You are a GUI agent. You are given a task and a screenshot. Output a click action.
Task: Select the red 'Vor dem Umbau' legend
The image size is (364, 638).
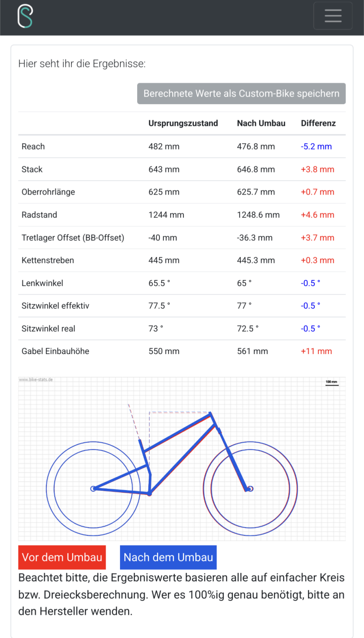coord(62,557)
